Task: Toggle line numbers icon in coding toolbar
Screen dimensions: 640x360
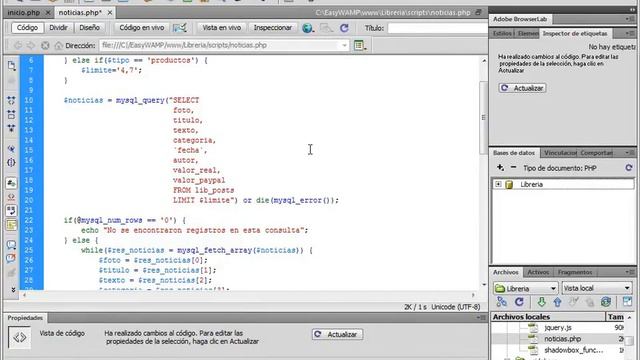Action: (11, 183)
